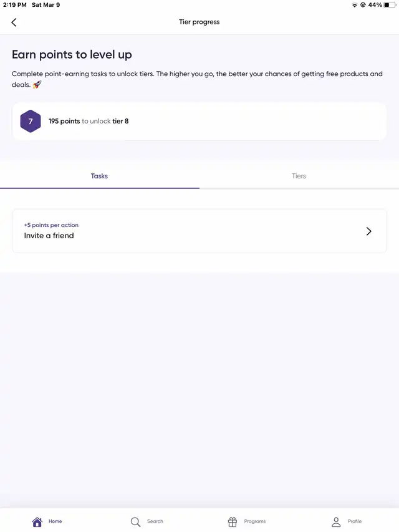Tap the Home house icon
Viewport: 399px width, 532px height.
[x=37, y=522]
